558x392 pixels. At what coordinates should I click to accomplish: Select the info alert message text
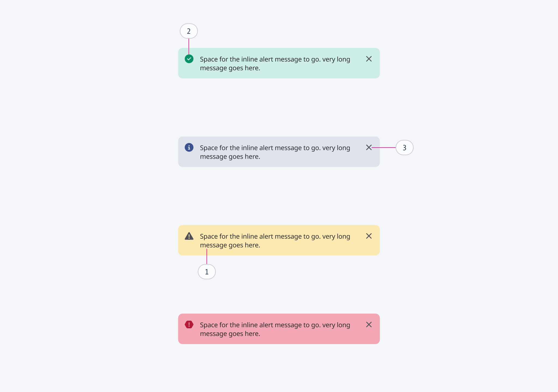pos(275,152)
